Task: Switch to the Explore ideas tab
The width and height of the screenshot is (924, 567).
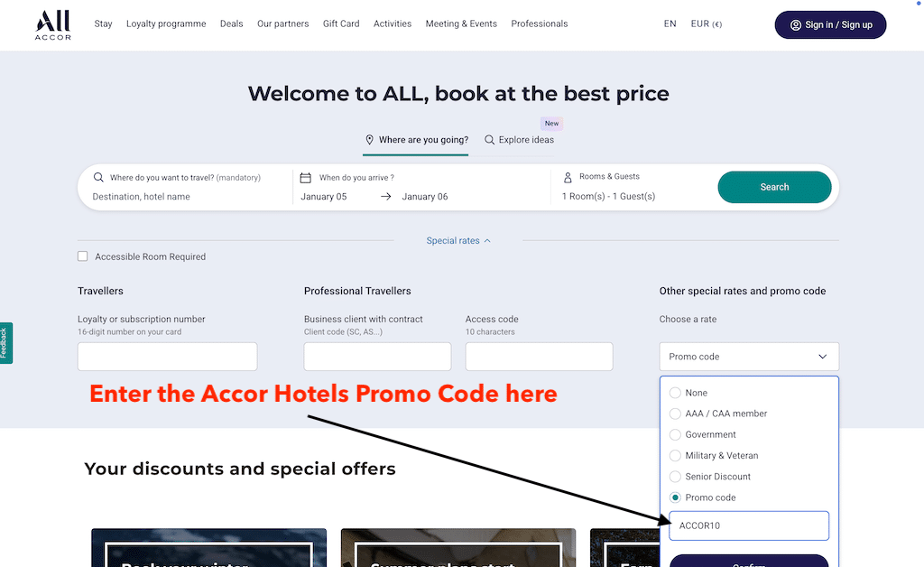Action: coord(519,140)
